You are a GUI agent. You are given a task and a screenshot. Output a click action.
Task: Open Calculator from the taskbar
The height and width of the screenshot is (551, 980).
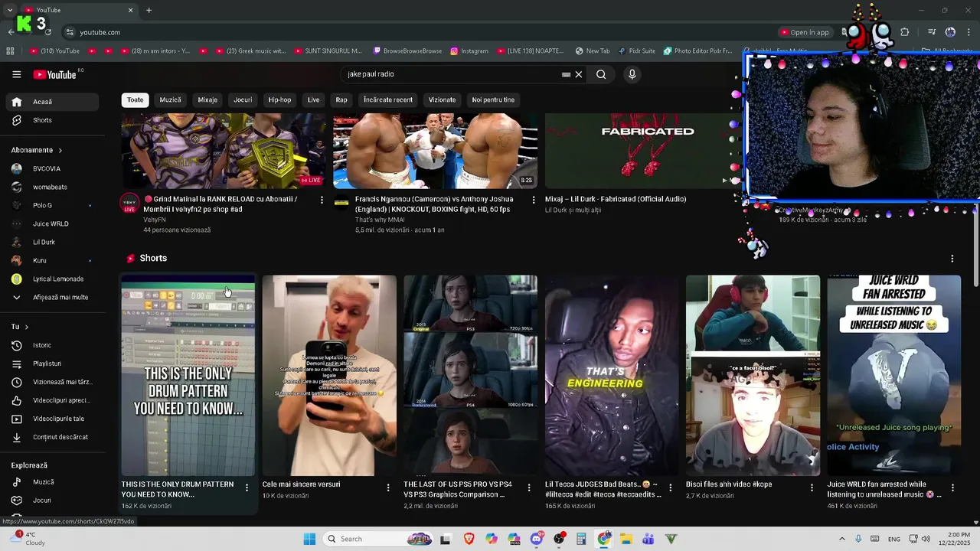[581, 539]
